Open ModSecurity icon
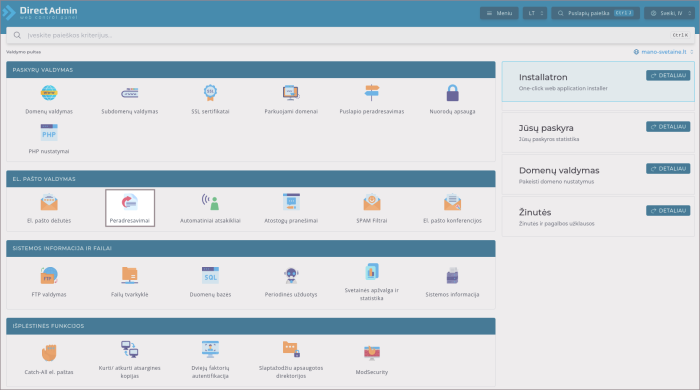 [371, 353]
